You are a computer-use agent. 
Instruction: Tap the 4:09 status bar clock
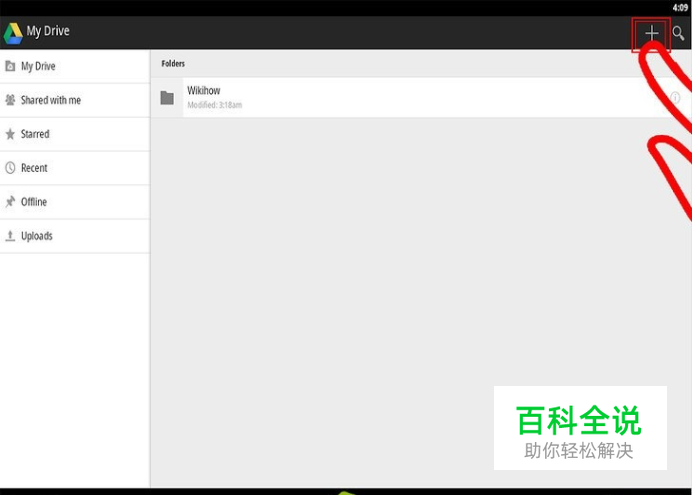680,8
